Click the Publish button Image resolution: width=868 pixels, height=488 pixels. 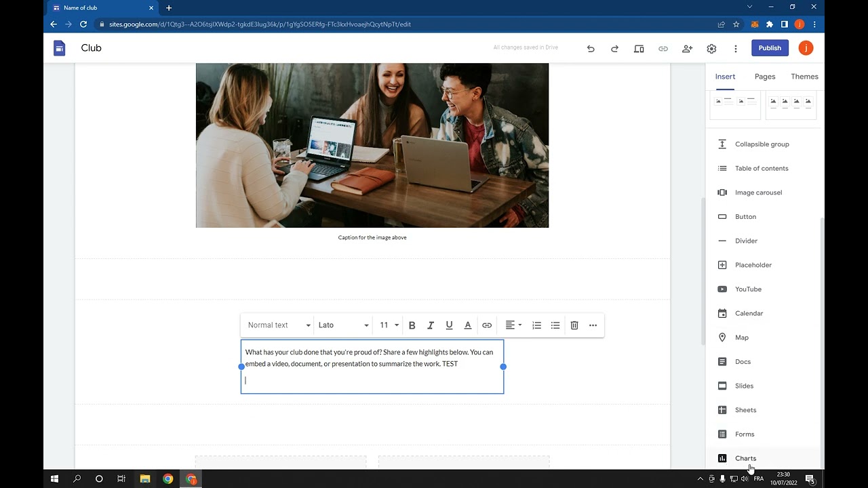click(770, 48)
